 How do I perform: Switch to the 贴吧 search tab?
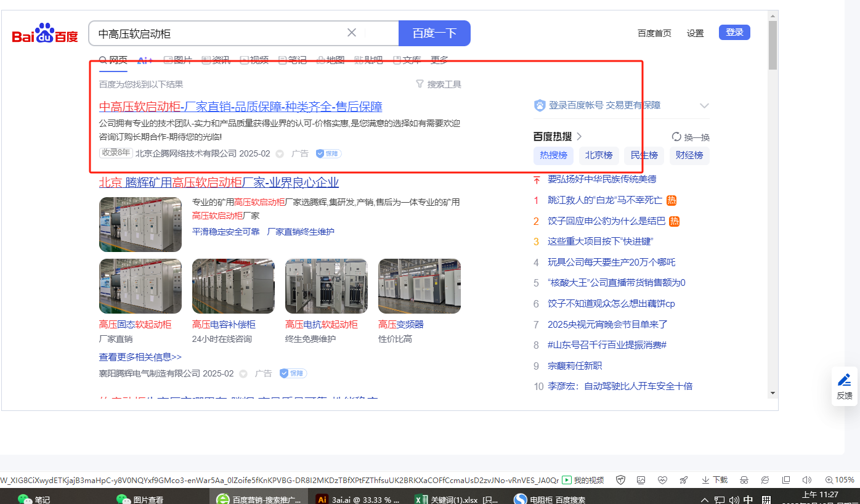[369, 60]
